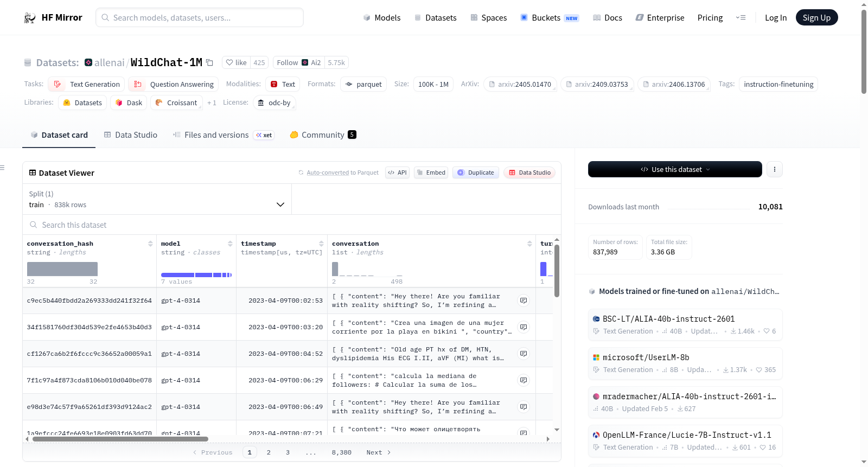The image size is (868, 467).
Task: Sort by the conversation column arrows
Action: pos(529,244)
